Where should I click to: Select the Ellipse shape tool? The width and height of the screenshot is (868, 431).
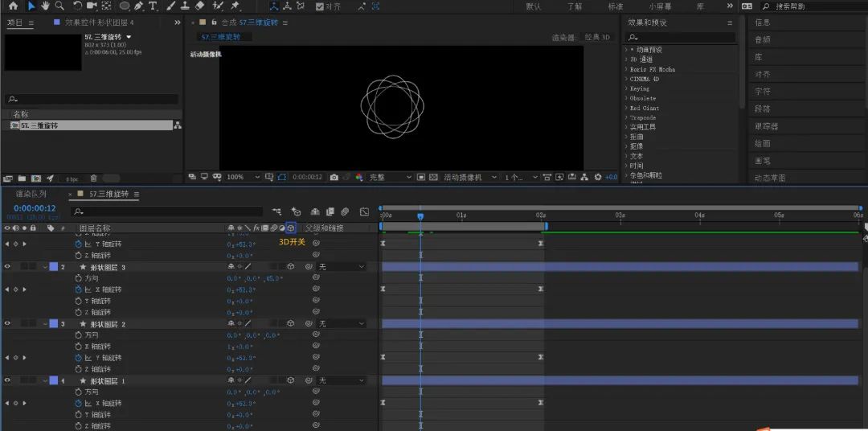[125, 6]
